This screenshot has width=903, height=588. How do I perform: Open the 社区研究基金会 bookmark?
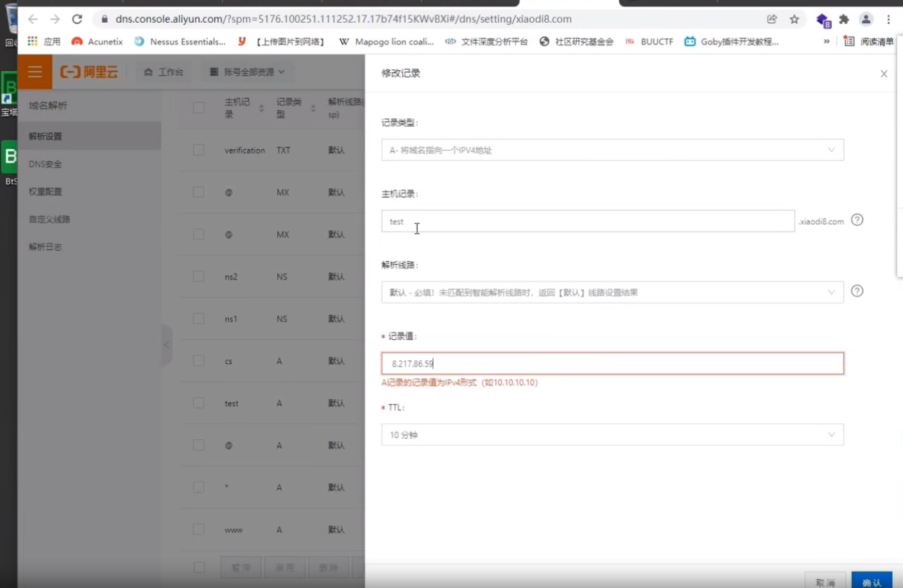576,41
